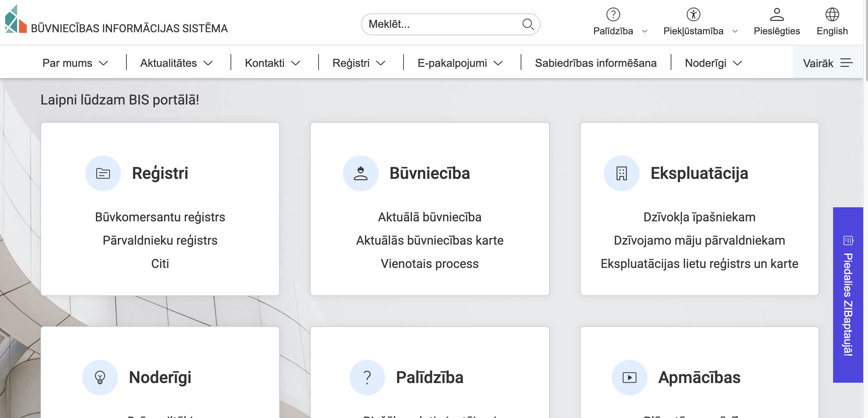Viewport: 868px width, 418px height.
Task: Open Pārvaldnieku reģistrs link
Action: (160, 241)
